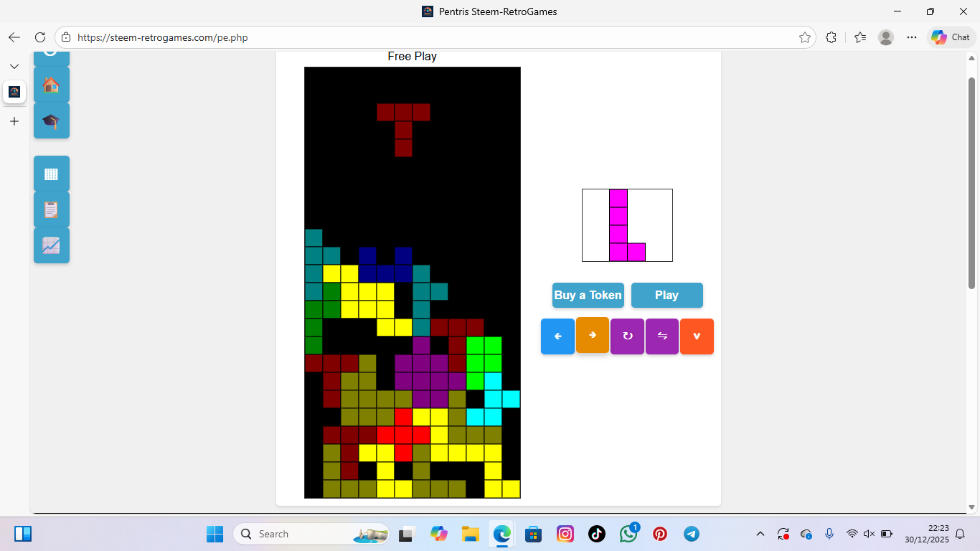Show hidden system tray icons
Viewport: 980px width, 551px height.
[760, 534]
